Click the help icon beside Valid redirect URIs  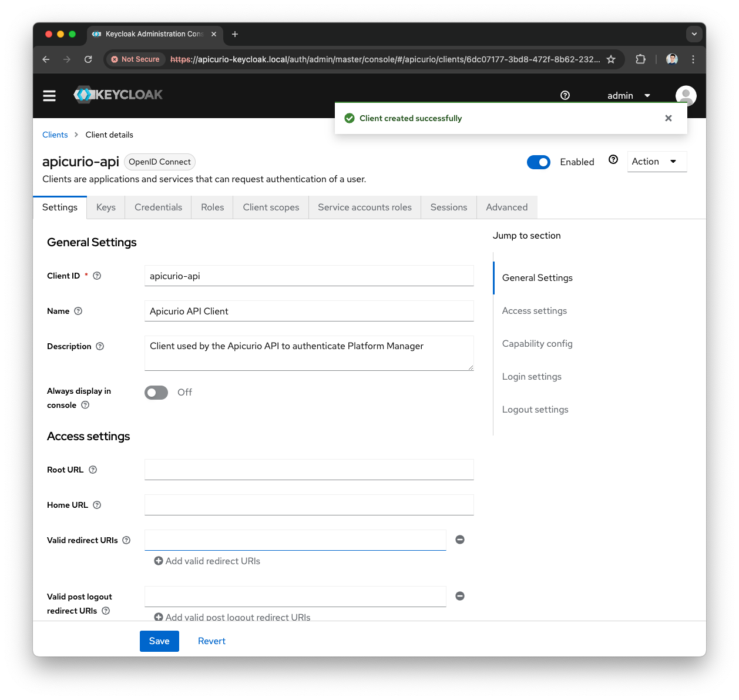coord(126,540)
